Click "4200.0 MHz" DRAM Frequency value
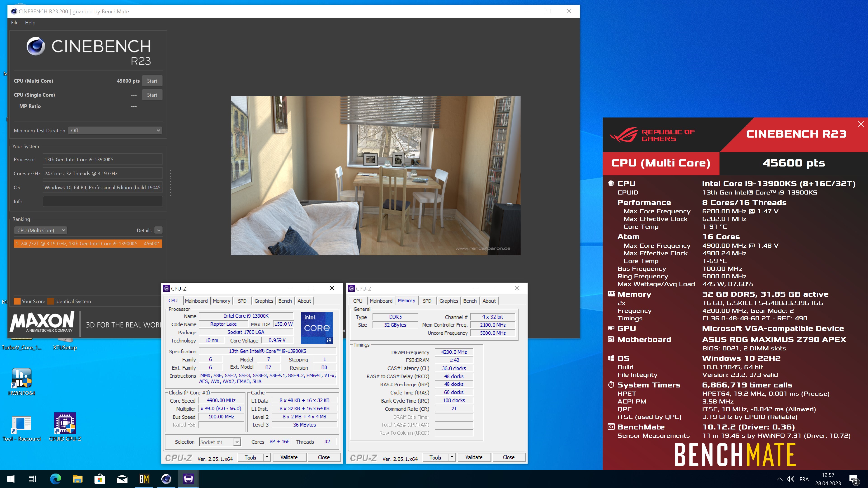This screenshot has width=868, height=488. tap(454, 352)
